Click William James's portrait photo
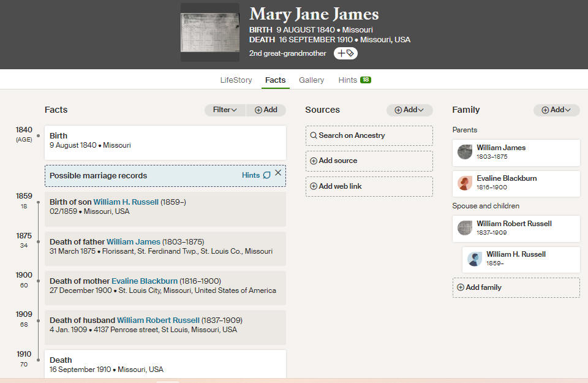588x383 pixels. pos(465,152)
